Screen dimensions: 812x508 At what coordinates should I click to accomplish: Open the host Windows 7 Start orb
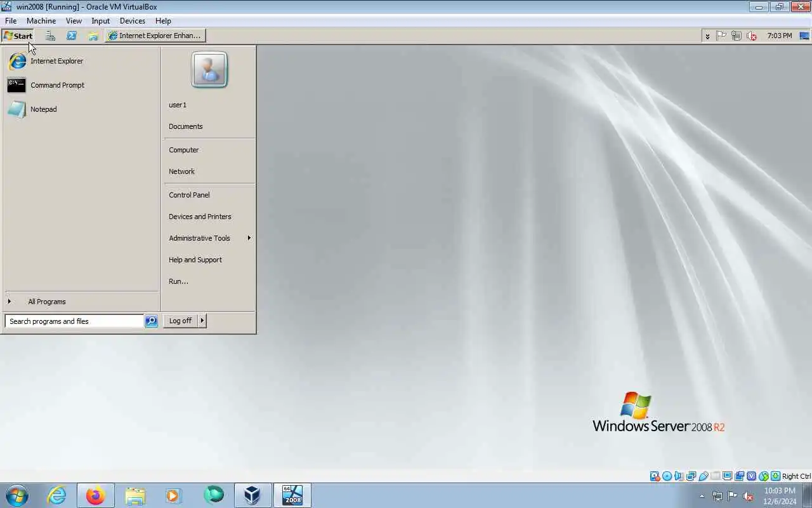(x=17, y=495)
